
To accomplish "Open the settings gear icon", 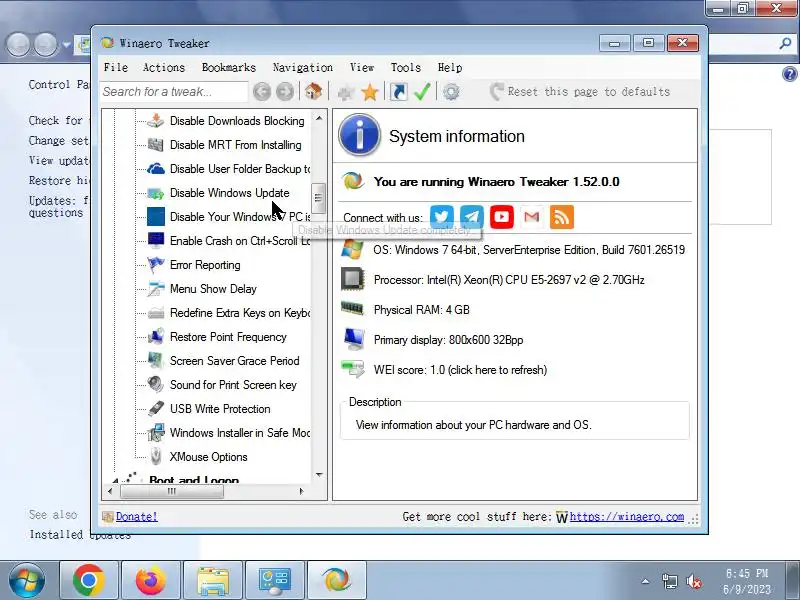I will point(451,92).
